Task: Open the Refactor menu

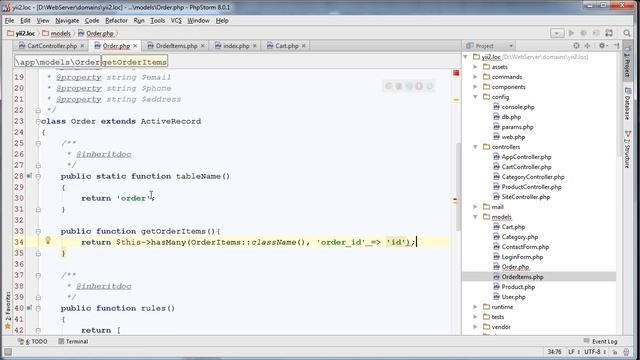Action: click(x=116, y=20)
